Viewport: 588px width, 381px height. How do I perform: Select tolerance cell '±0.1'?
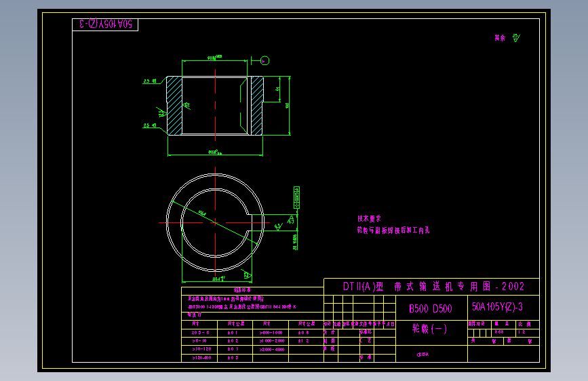tap(233, 333)
